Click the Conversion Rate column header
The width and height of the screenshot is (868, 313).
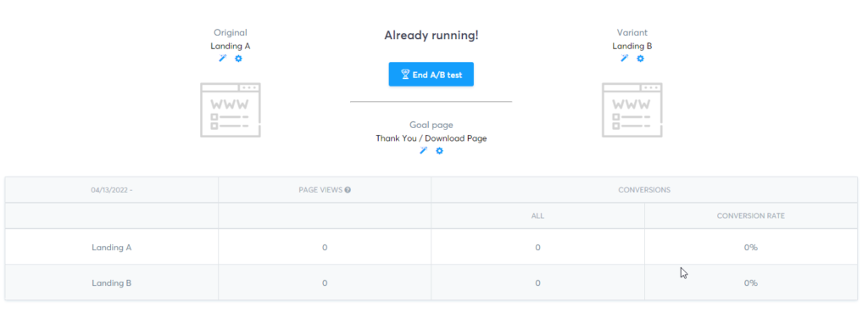(x=751, y=216)
